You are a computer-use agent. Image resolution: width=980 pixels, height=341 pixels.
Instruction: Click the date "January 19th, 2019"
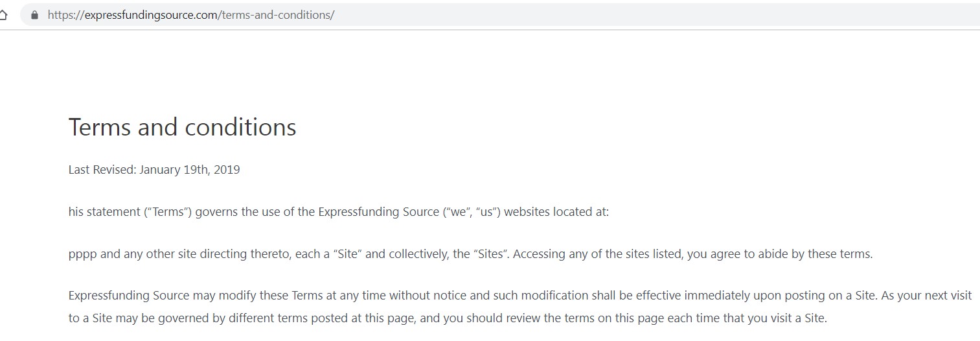click(x=190, y=170)
